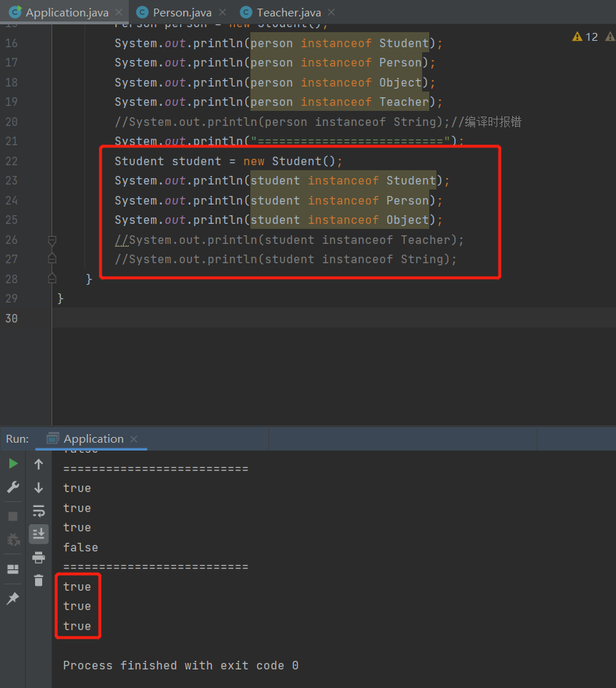Click 'false' console output line
The image size is (616, 688).
[x=81, y=547]
